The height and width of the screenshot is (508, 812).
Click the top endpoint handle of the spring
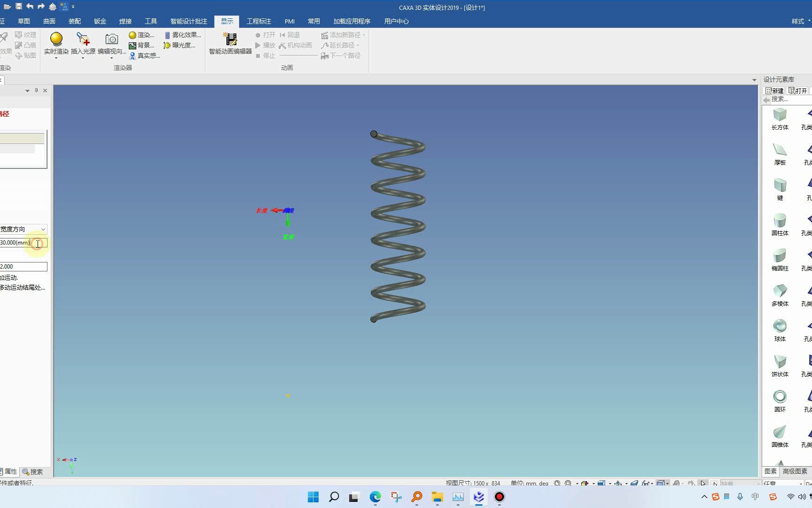[x=374, y=134]
